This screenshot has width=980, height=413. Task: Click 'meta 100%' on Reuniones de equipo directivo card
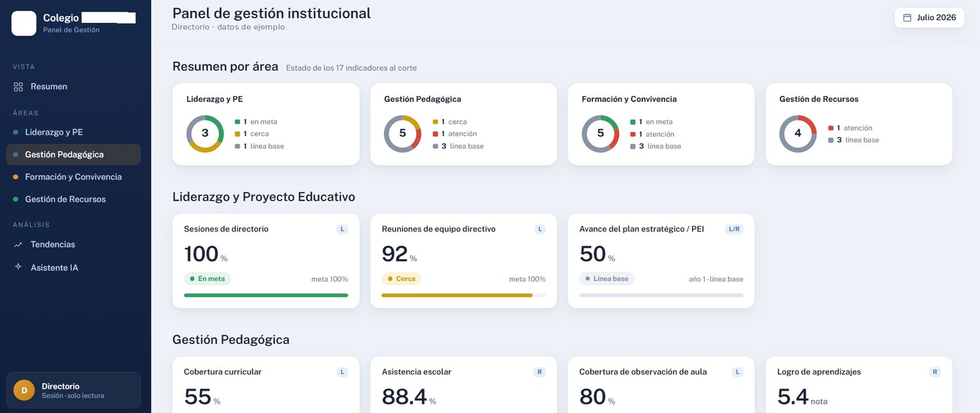(x=527, y=279)
